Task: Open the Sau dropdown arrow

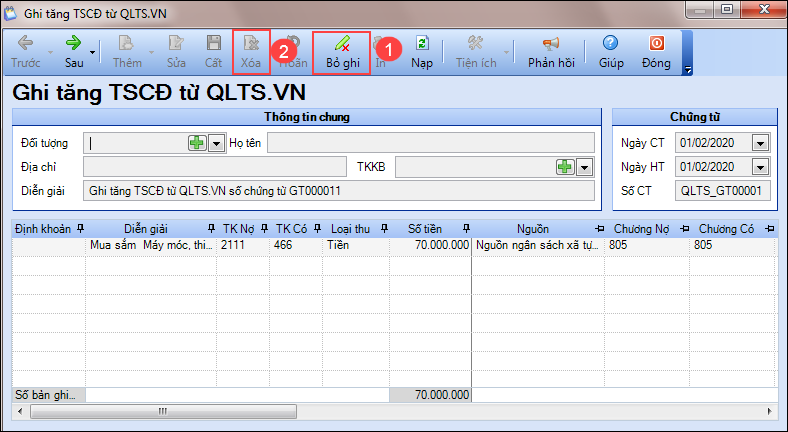Action: pos(92,52)
